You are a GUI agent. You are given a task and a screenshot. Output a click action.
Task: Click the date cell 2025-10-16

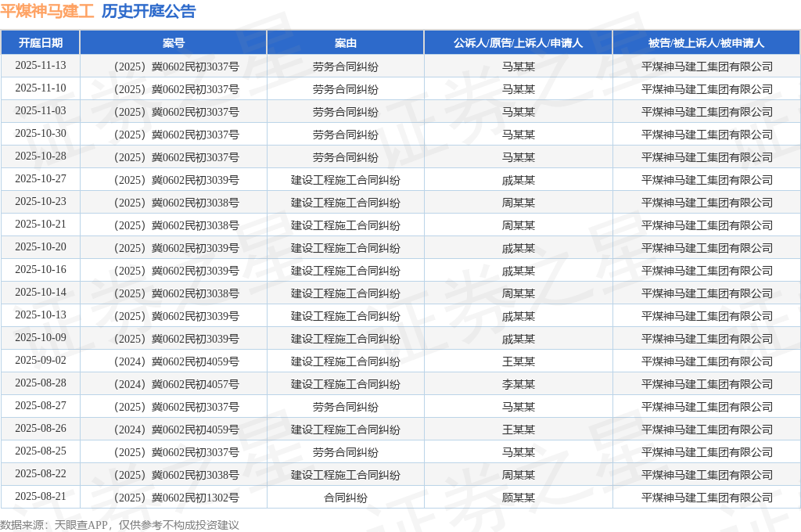41,269
